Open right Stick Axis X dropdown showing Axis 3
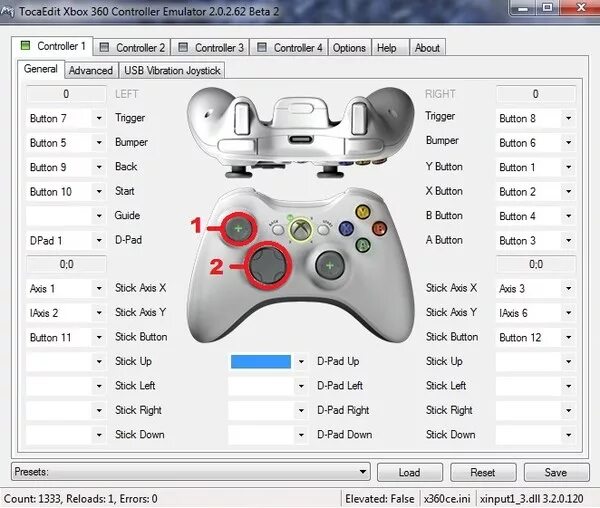 [536, 288]
